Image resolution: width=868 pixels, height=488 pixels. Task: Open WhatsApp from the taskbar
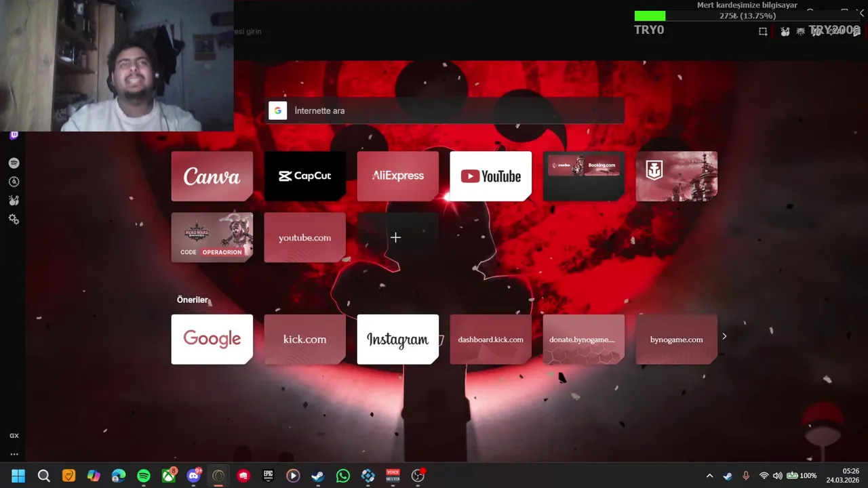click(343, 476)
